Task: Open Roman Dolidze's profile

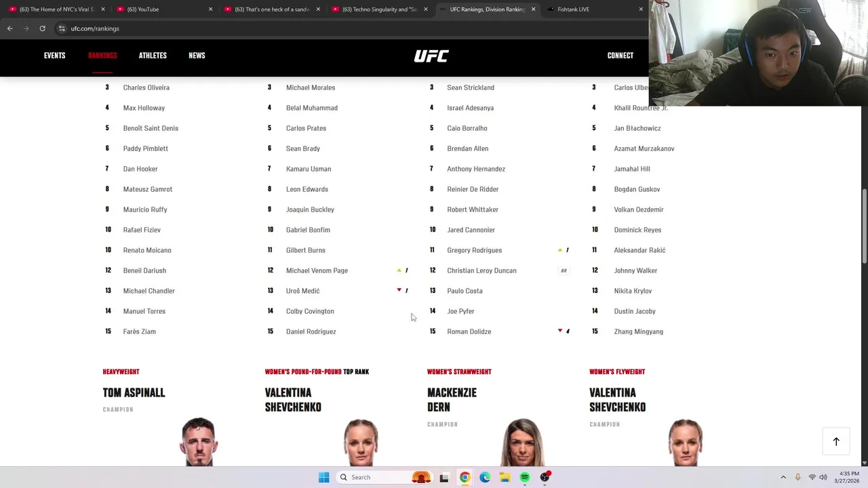Action: click(469, 331)
